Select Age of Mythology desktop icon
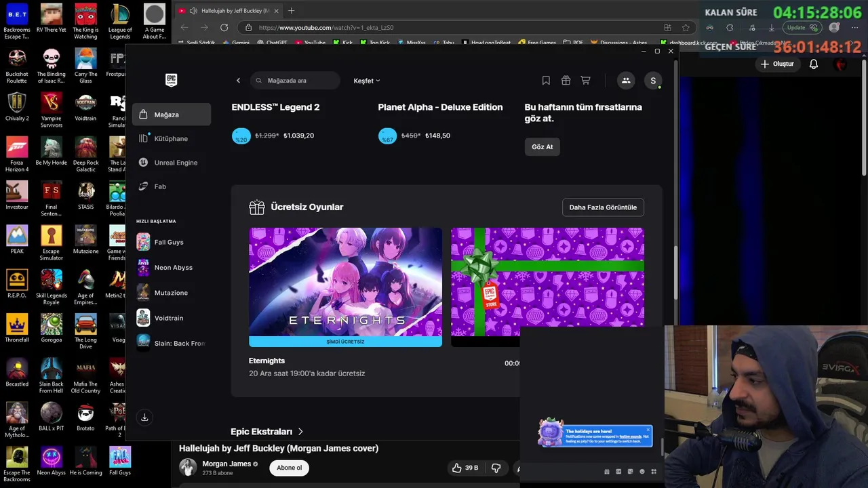This screenshot has height=488, width=868. pos(17,420)
